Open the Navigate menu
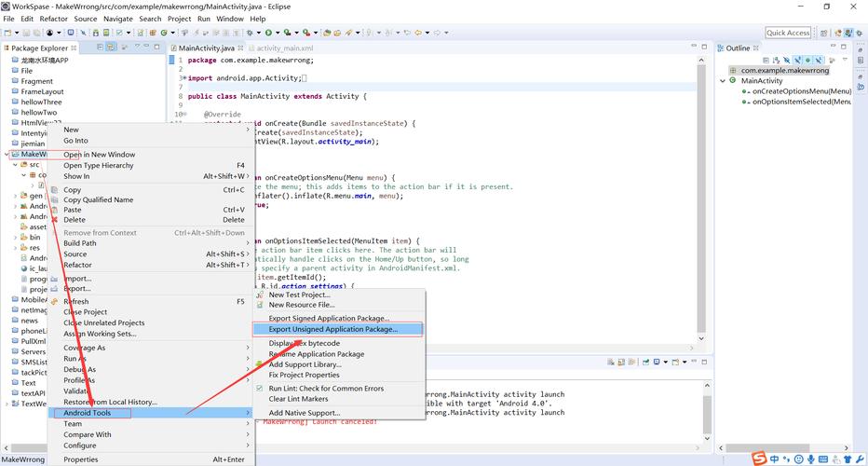 point(118,19)
